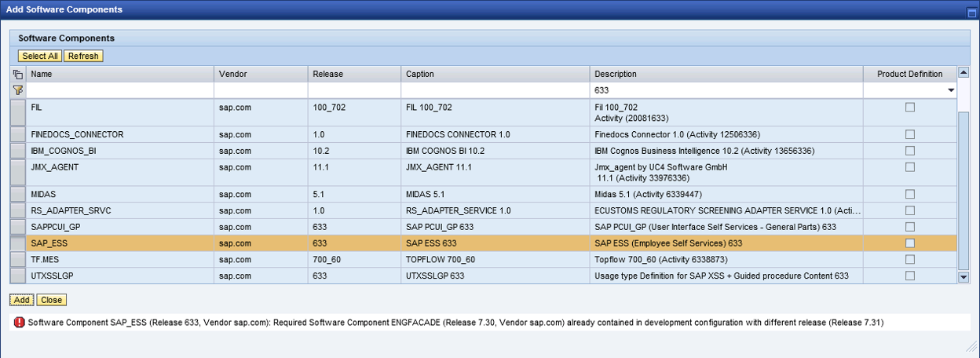Check Product Definition for UTXSSLGP row
980x358 pixels.
coord(910,276)
